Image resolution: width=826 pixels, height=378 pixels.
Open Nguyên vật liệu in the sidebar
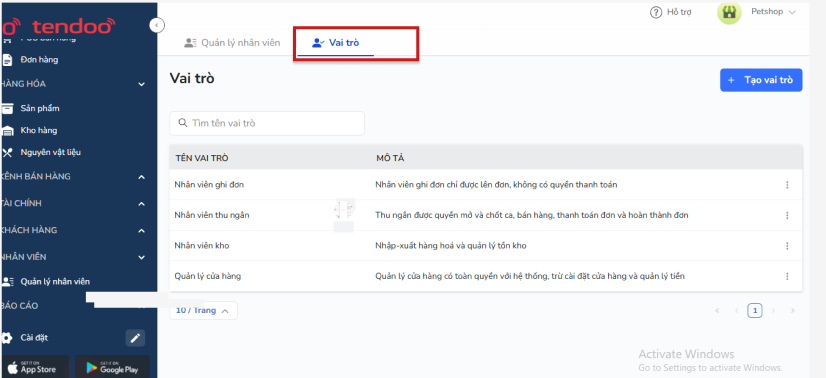[51, 152]
